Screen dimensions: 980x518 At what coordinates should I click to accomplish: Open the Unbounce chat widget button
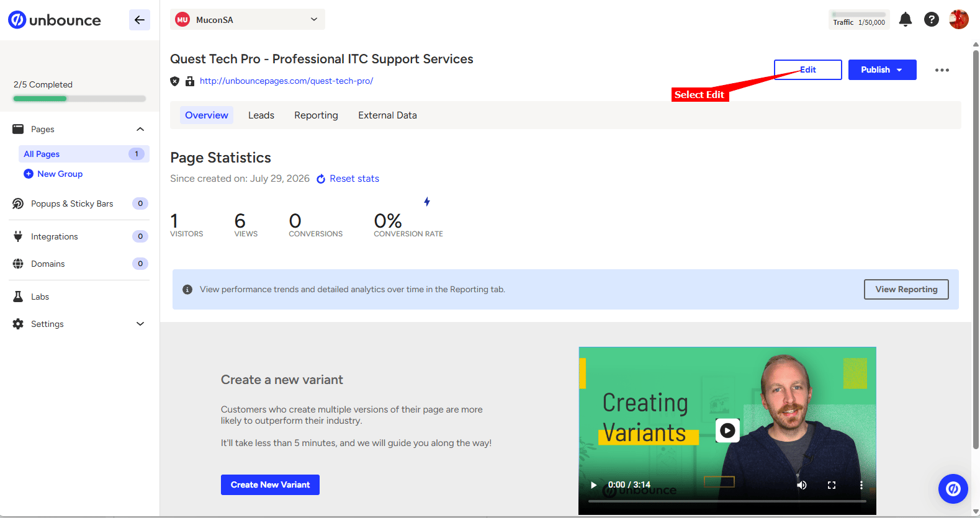[953, 489]
